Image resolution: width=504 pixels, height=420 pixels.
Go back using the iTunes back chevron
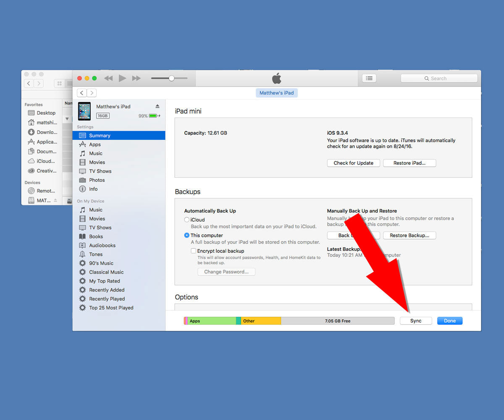(82, 93)
